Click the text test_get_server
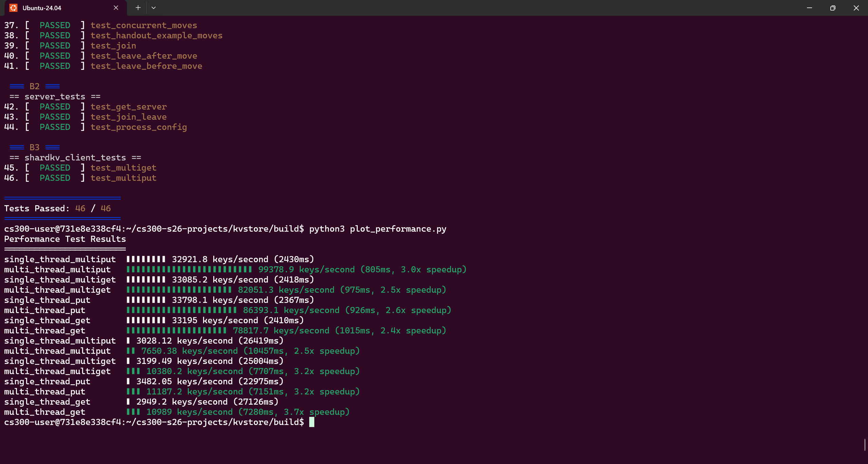The width and height of the screenshot is (868, 464). tap(129, 107)
